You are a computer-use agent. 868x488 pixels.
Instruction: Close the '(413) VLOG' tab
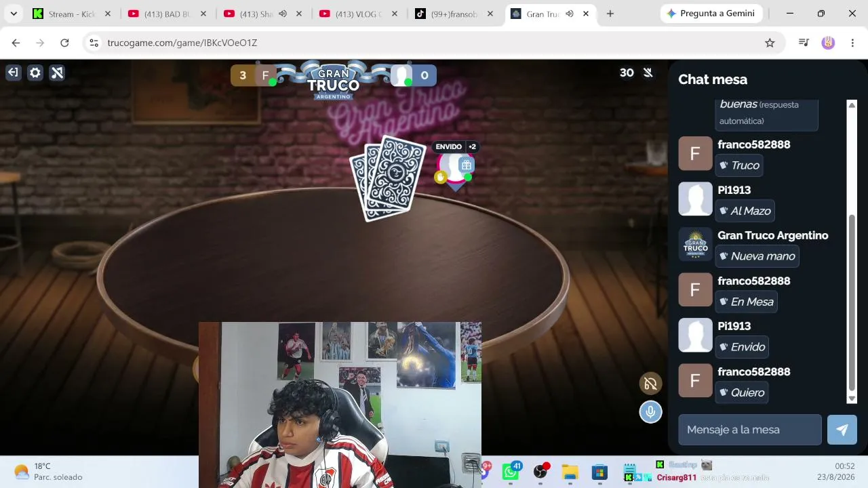395,14
